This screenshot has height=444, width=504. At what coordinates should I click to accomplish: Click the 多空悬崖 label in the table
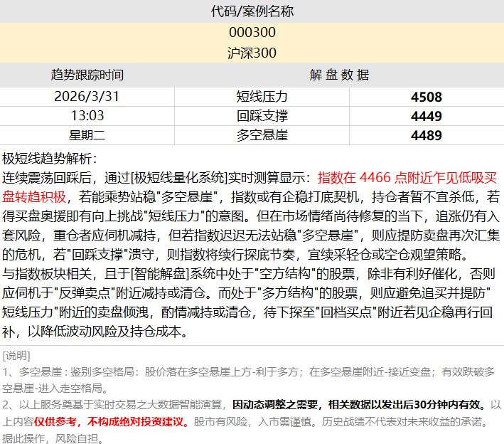click(x=262, y=135)
